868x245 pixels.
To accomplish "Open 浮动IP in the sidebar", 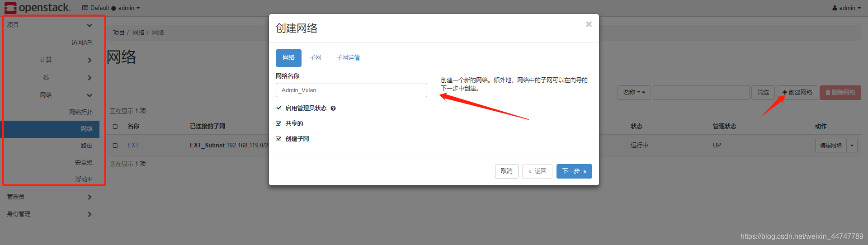I will tap(84, 179).
